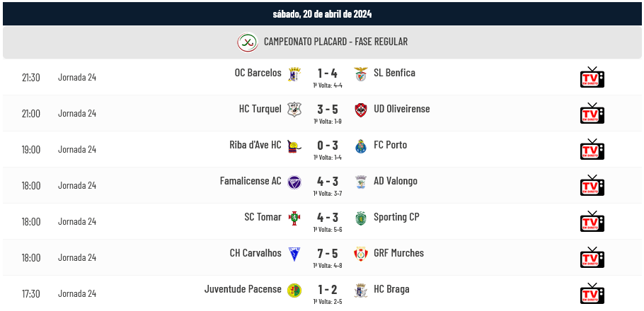
Task: Open TV em direto for Juventude Pacense match
Action: coord(592,294)
